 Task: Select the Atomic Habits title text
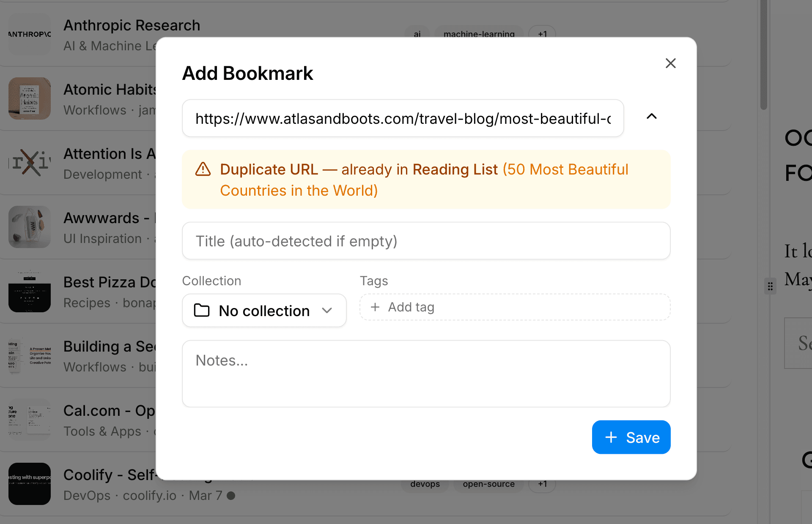point(110,90)
